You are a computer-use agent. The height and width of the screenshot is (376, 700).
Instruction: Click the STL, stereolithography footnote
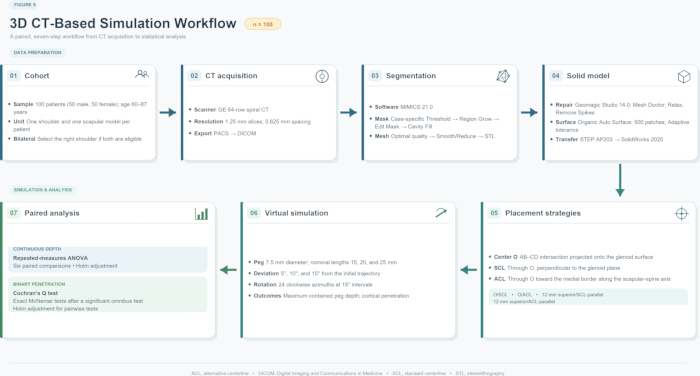[x=479, y=373]
